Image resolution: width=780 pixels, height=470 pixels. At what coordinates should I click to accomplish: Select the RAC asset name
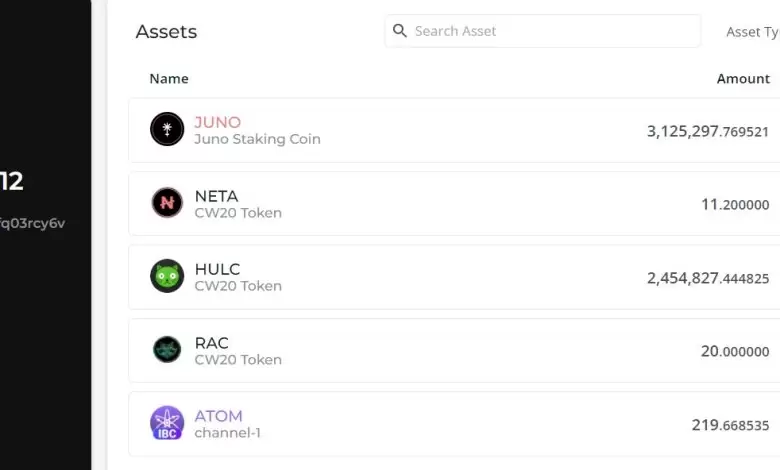[212, 343]
